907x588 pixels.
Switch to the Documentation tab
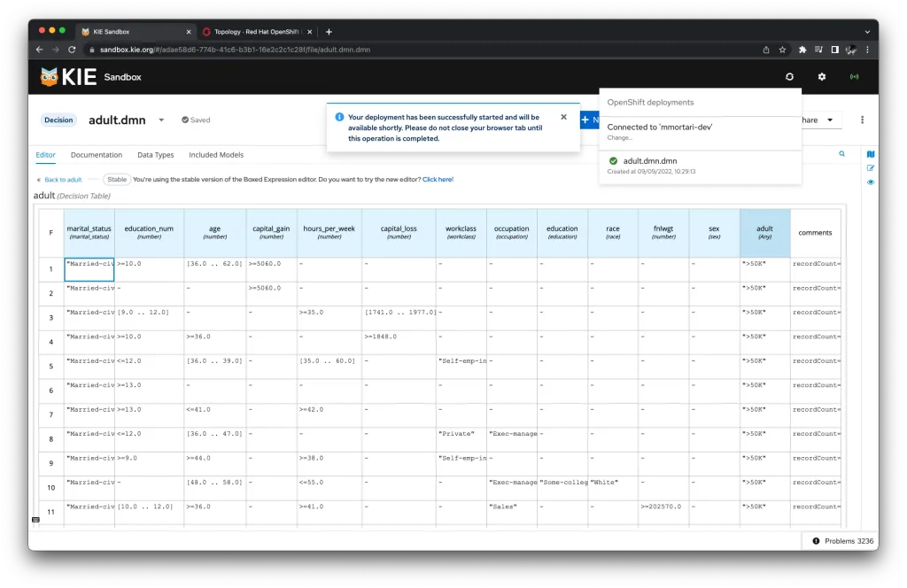coord(96,155)
